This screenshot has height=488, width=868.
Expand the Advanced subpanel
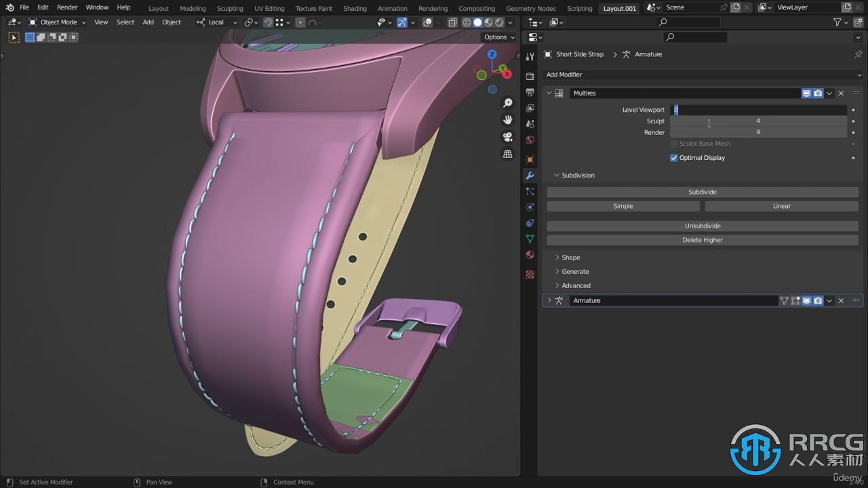tap(557, 286)
